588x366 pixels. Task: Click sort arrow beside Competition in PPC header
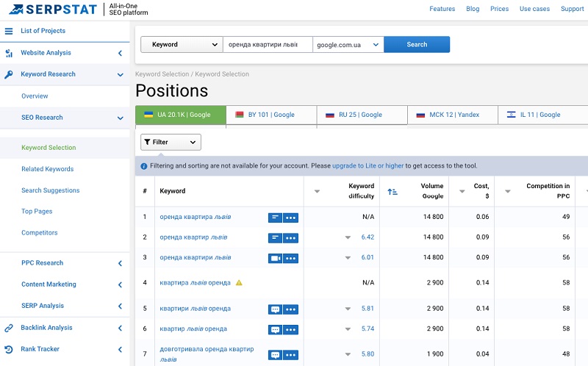tap(507, 191)
